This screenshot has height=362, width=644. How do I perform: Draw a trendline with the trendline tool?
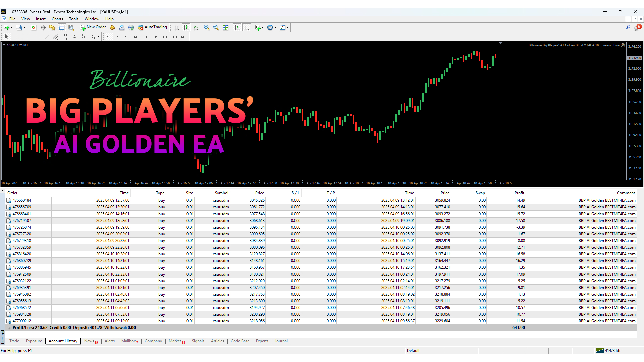(47, 37)
